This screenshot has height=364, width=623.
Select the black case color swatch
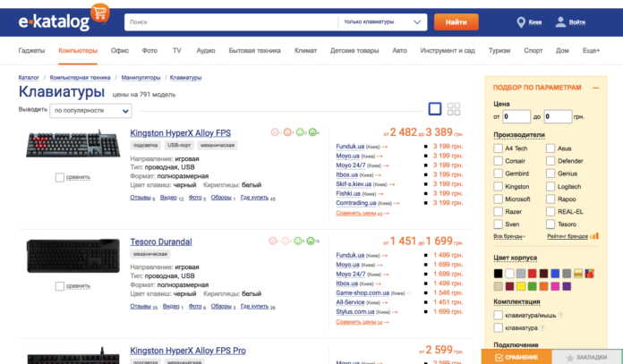coord(498,274)
